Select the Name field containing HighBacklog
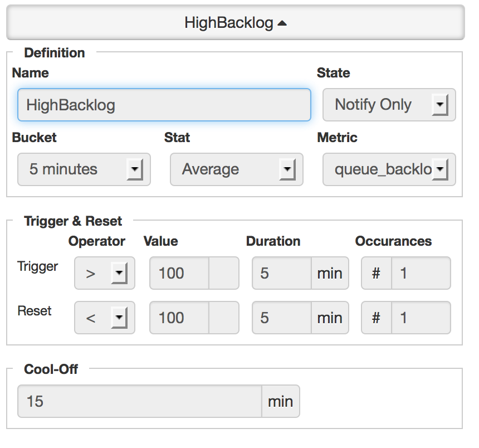Image resolution: width=479 pixels, height=448 pixels. (x=164, y=105)
